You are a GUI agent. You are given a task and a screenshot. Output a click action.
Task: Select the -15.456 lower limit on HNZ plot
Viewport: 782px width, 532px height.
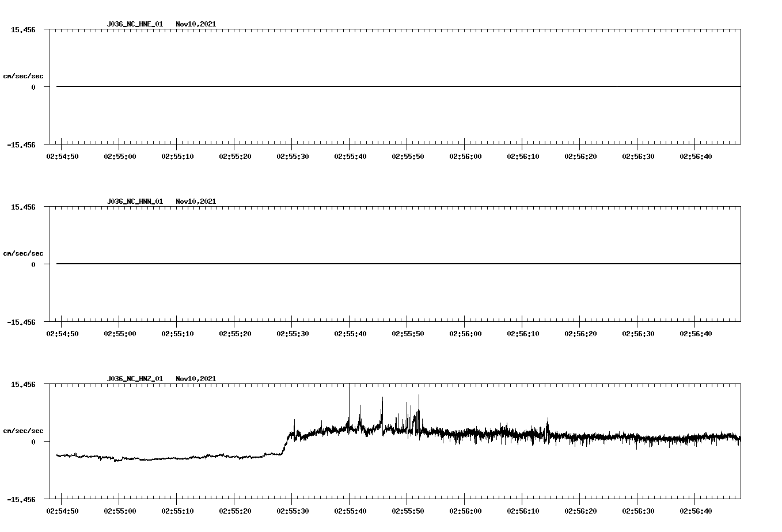tap(21, 500)
